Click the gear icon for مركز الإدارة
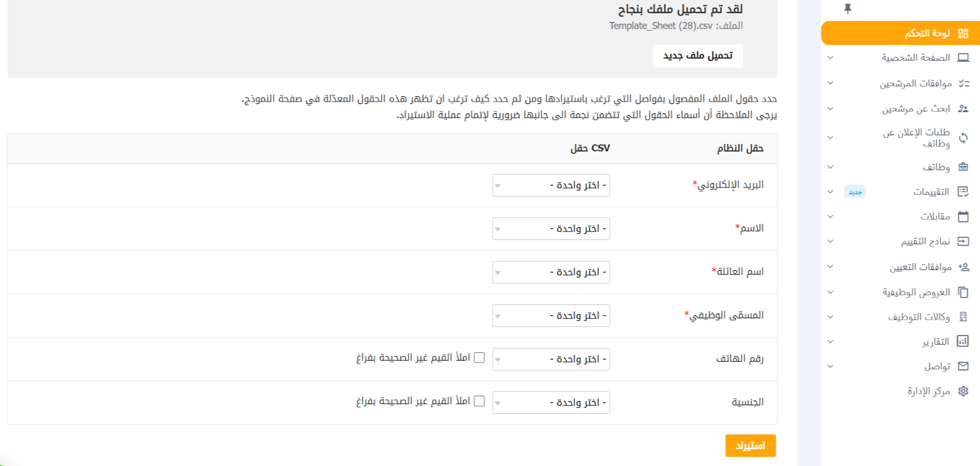This screenshot has height=466, width=980. 963,391
